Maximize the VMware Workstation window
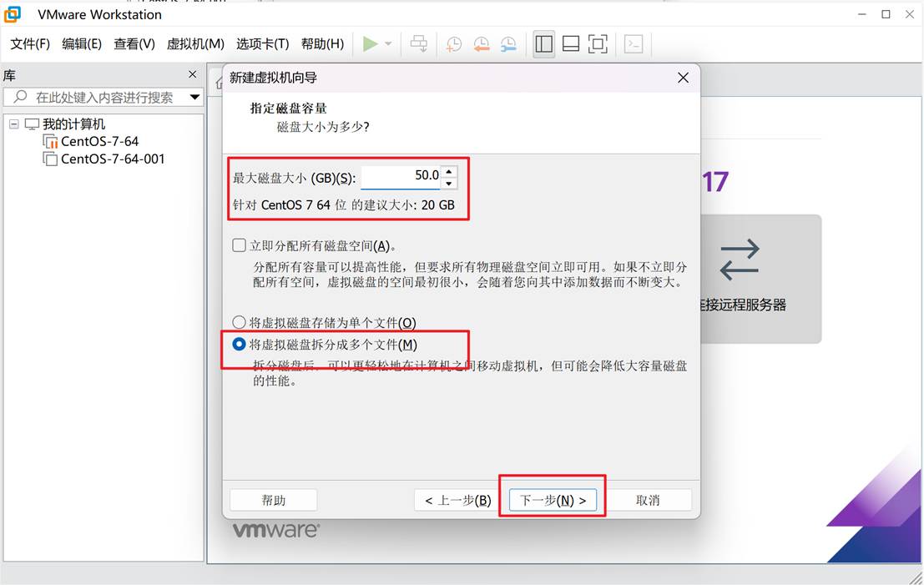 point(886,14)
